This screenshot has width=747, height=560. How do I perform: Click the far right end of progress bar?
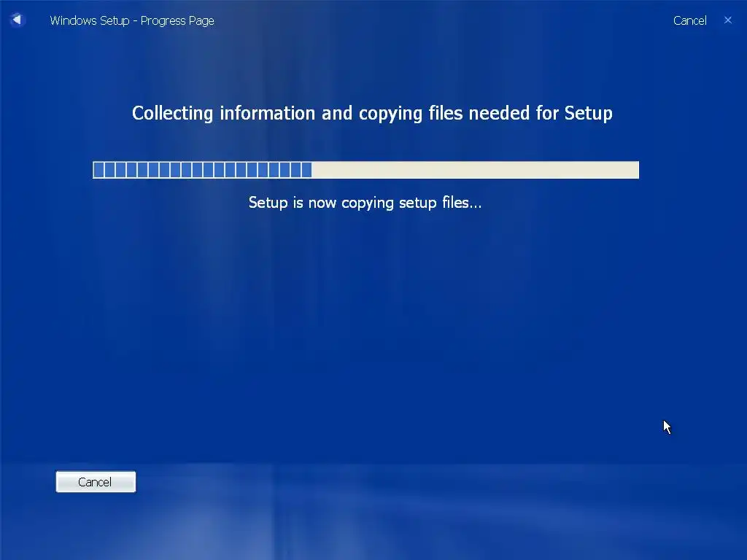(x=635, y=170)
